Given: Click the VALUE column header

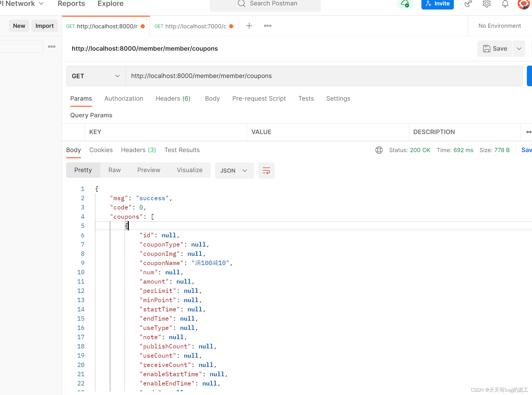Looking at the screenshot, I should 261,132.
